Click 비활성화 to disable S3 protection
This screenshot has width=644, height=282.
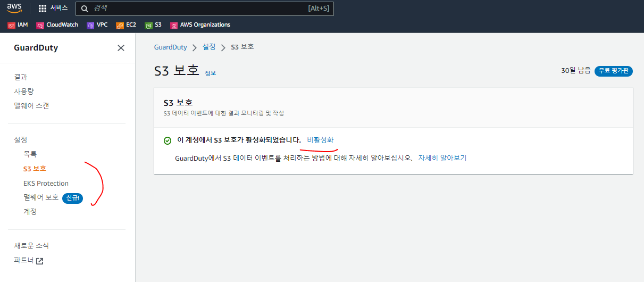321,140
